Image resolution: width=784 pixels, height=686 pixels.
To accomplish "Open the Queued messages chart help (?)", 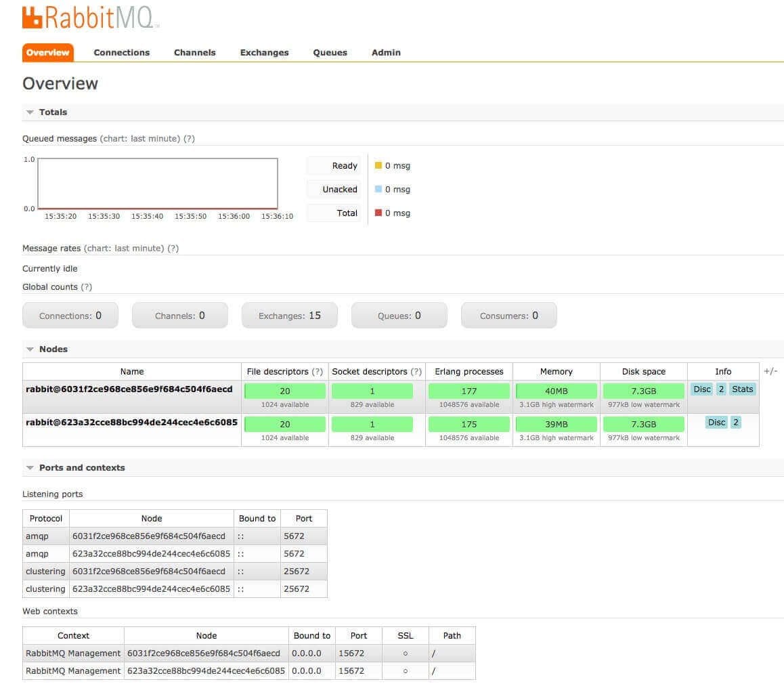I will (x=189, y=138).
